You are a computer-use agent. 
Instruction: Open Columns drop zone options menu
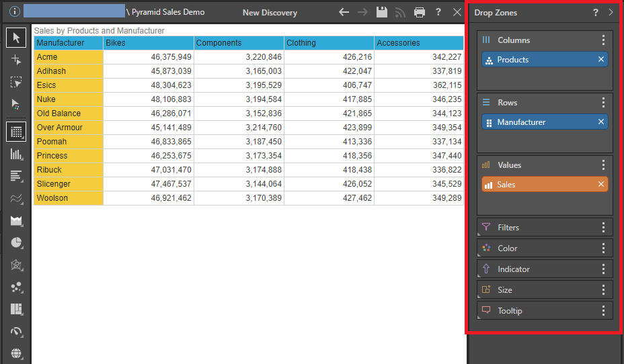(x=603, y=40)
